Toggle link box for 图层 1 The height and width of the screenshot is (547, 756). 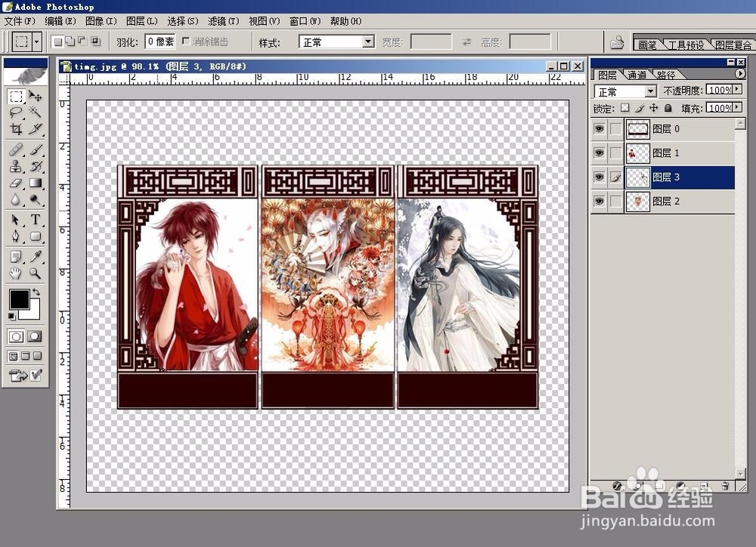[615, 153]
